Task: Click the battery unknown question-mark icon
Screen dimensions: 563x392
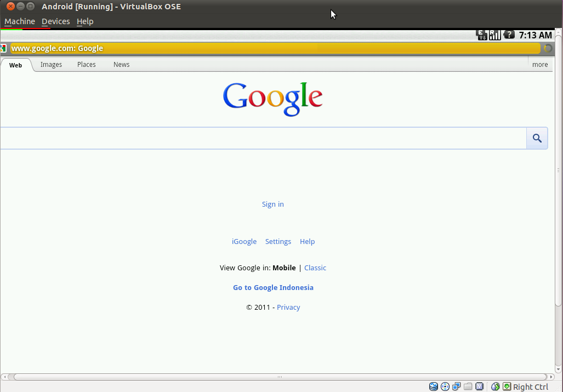Action: [x=509, y=35]
